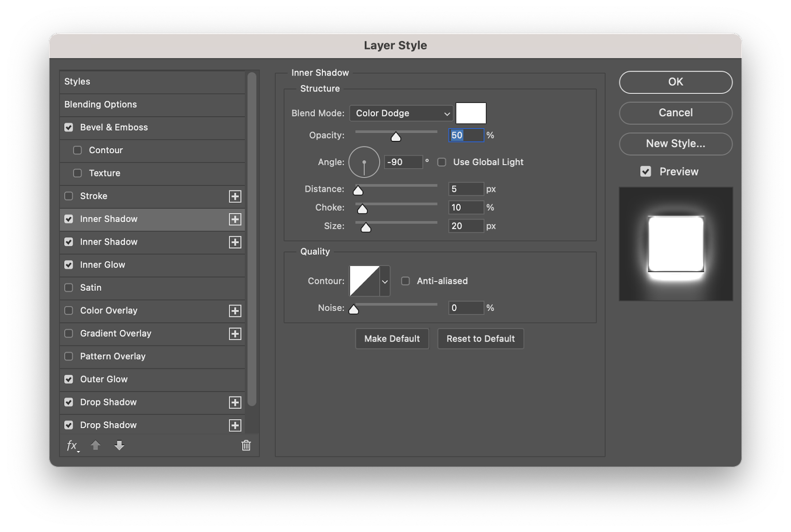Enable the Use Global Light checkbox
This screenshot has height=532, width=791.
[x=442, y=162]
